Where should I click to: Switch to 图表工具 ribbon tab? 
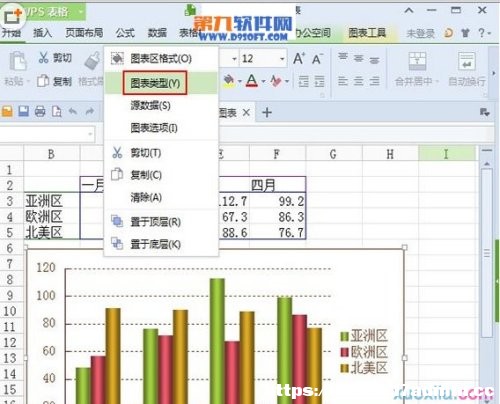(x=367, y=33)
